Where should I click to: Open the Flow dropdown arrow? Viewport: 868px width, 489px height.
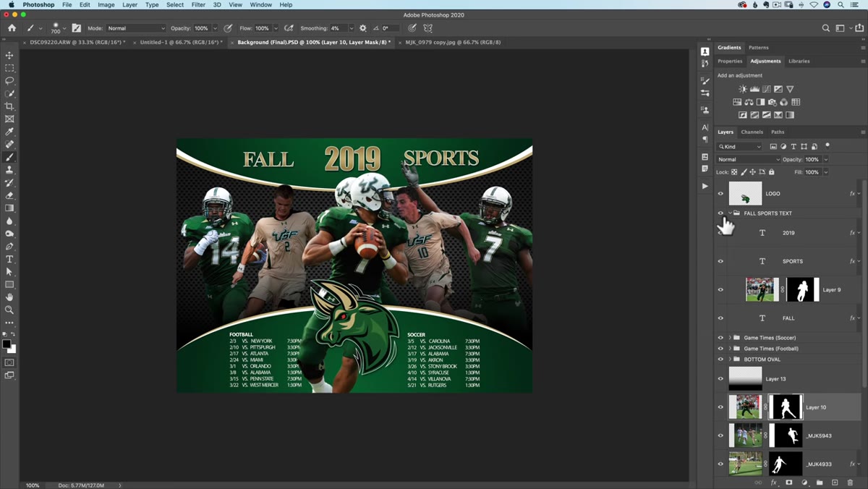[x=276, y=28]
